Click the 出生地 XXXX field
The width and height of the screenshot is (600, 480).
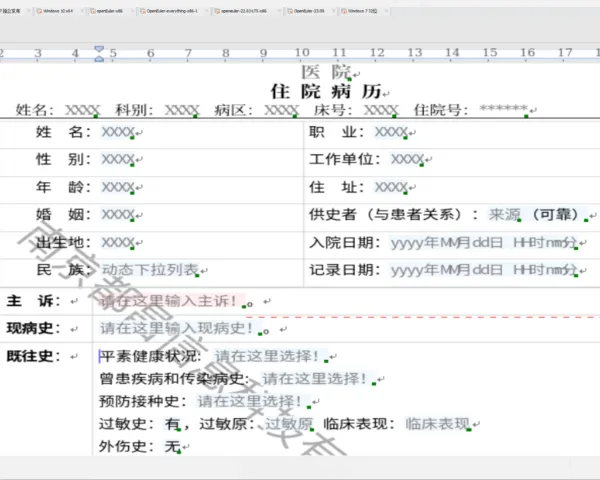pos(117,243)
